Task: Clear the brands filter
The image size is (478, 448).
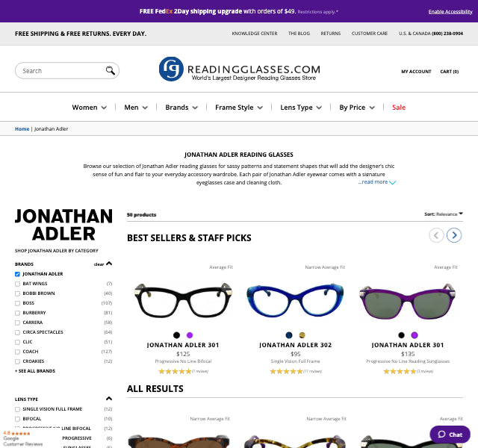Action: click(x=99, y=264)
